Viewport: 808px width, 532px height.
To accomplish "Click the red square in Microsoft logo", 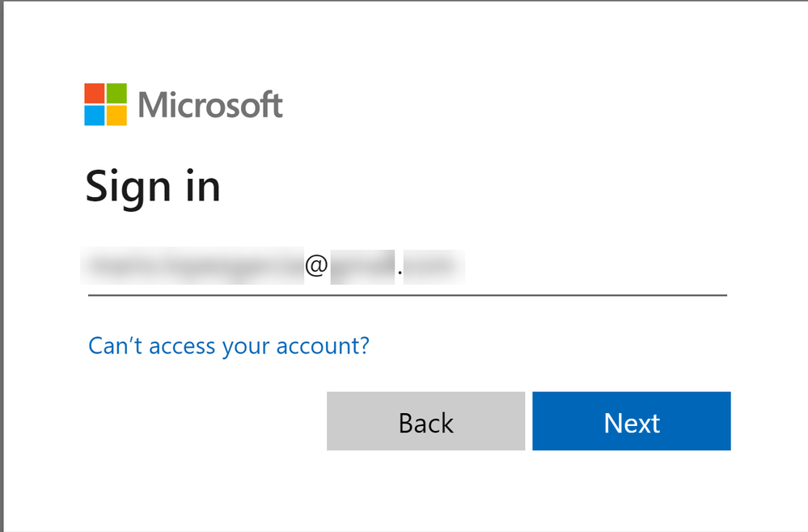I will click(x=95, y=94).
